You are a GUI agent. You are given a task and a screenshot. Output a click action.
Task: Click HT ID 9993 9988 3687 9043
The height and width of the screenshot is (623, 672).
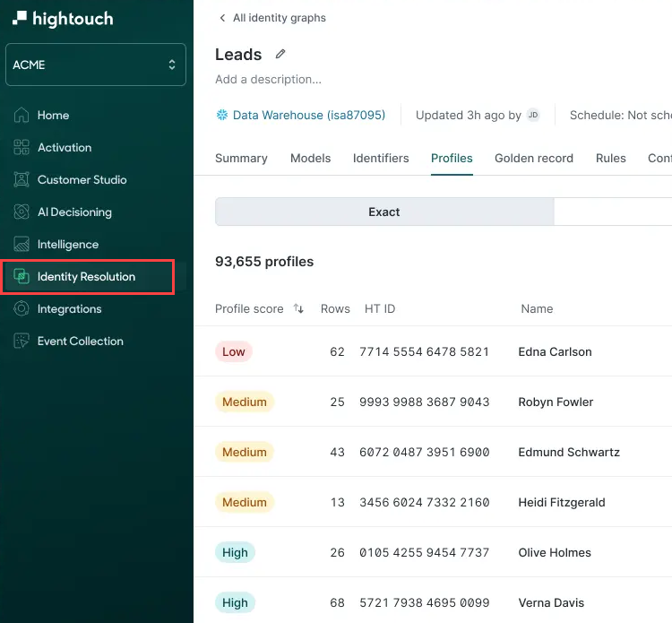425,402
